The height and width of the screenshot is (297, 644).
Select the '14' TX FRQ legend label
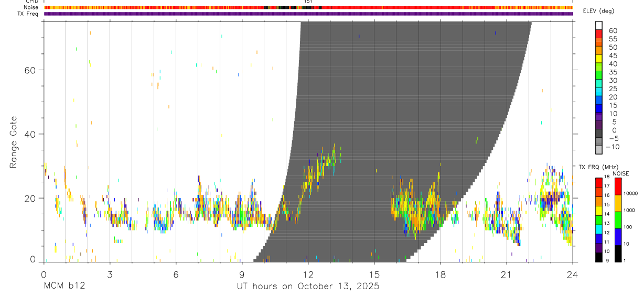pos(607,214)
